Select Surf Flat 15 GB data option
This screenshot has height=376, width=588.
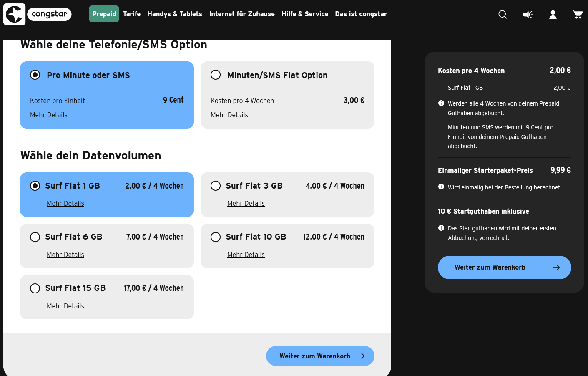(35, 288)
